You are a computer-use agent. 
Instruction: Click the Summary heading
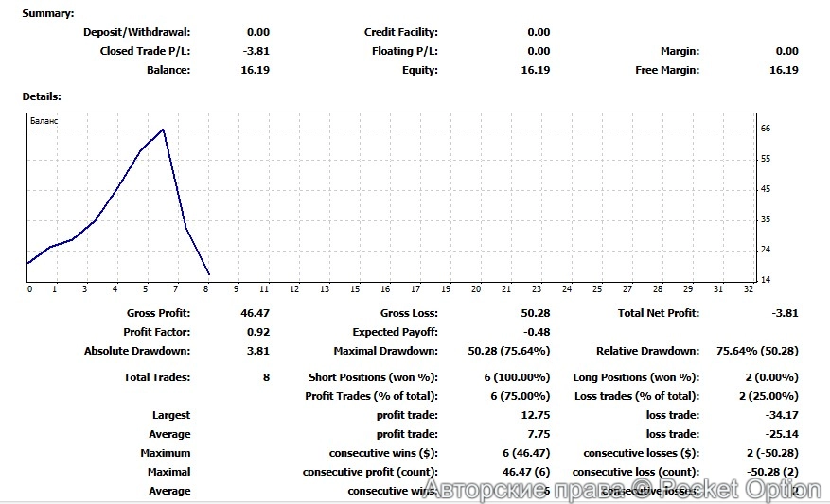(48, 13)
